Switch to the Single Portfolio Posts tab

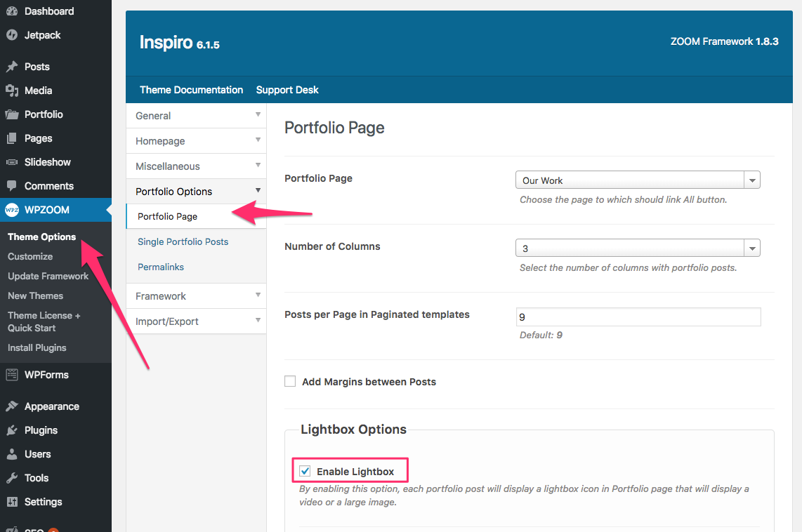tap(183, 241)
